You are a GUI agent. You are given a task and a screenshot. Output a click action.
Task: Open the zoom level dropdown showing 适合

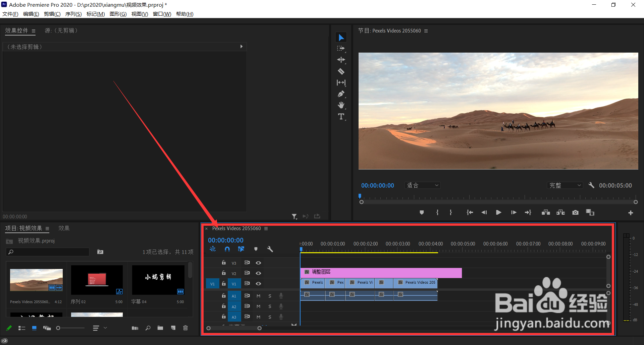click(x=422, y=185)
